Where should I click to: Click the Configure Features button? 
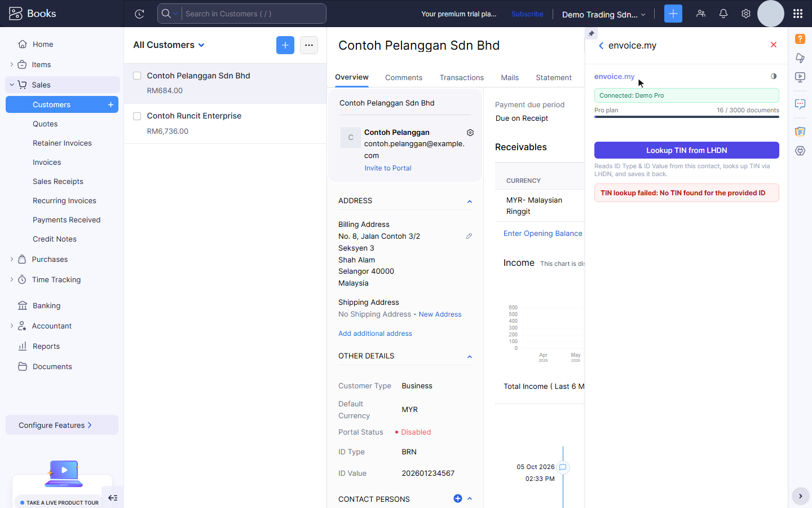tap(62, 425)
